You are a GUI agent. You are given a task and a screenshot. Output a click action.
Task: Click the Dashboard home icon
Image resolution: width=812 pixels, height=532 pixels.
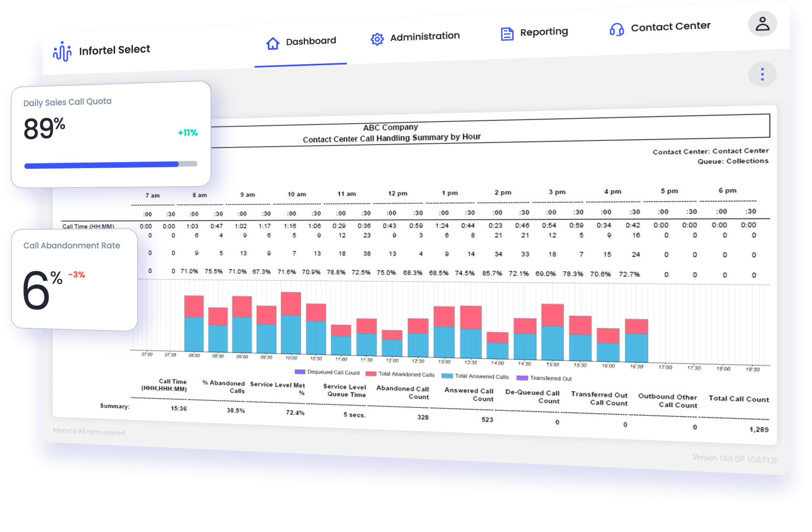[272, 43]
